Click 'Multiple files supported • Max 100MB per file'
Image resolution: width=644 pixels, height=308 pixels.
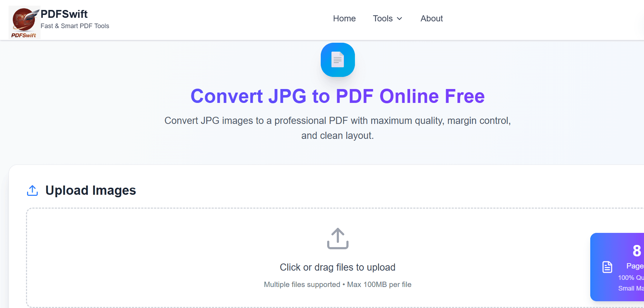[337, 284]
